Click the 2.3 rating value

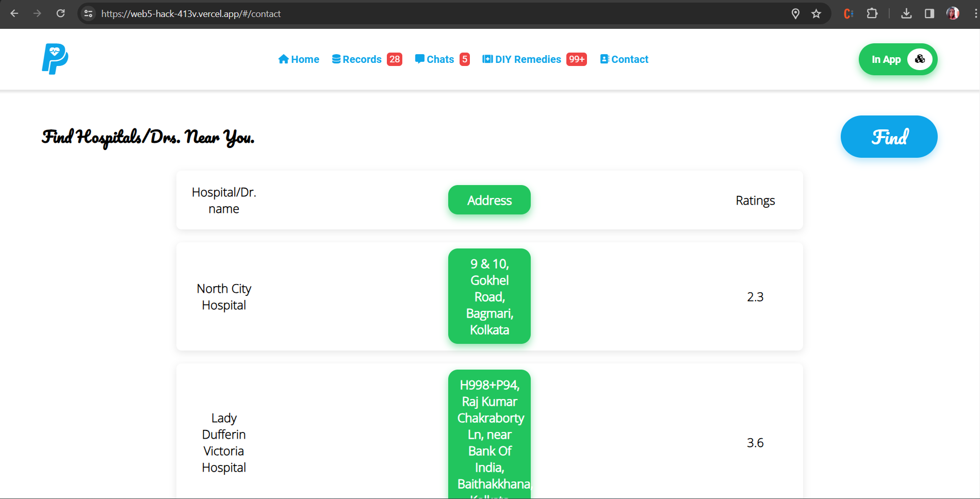coord(755,297)
